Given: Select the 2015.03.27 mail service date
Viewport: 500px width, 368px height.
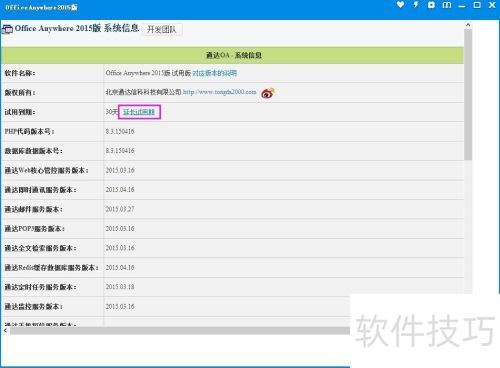Looking at the screenshot, I should [120, 209].
